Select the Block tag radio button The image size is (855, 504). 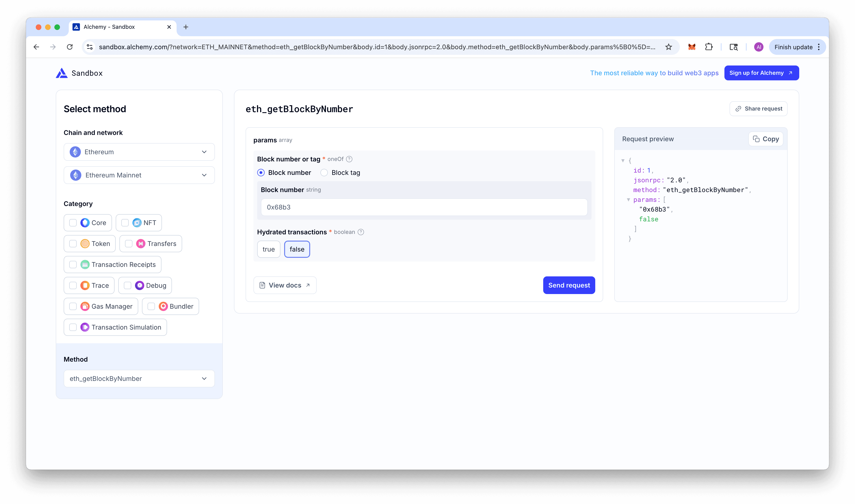(x=324, y=173)
